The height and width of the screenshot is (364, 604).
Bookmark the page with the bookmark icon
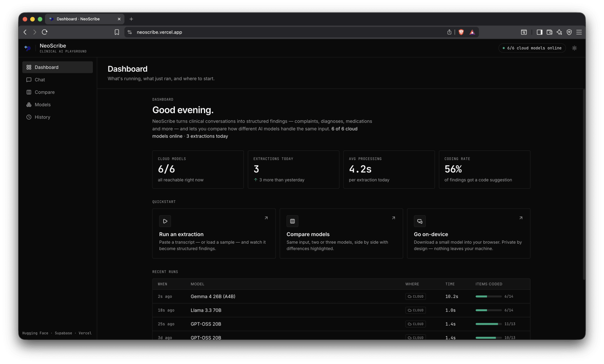[117, 32]
